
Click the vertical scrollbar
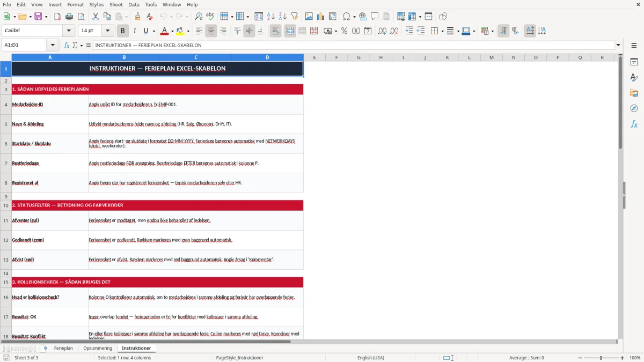[620, 197]
